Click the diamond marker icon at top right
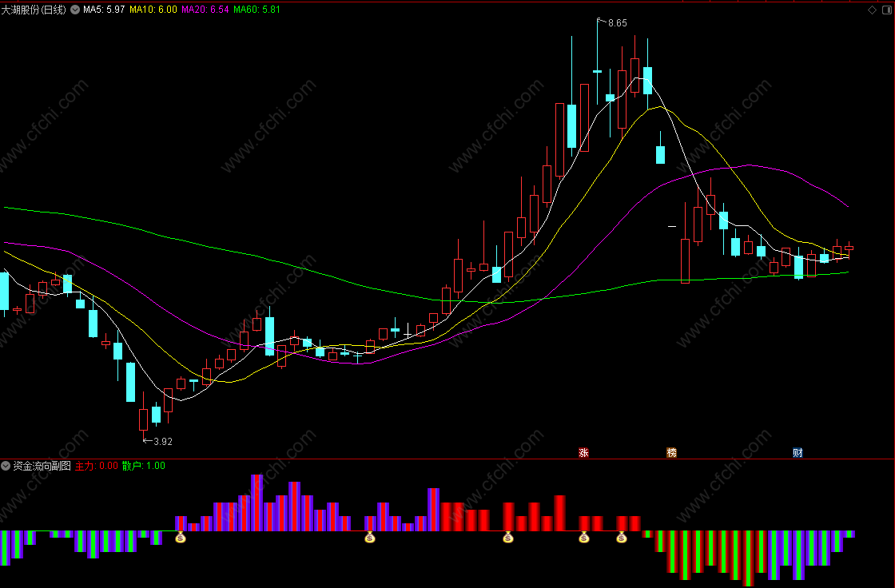 coord(872,10)
